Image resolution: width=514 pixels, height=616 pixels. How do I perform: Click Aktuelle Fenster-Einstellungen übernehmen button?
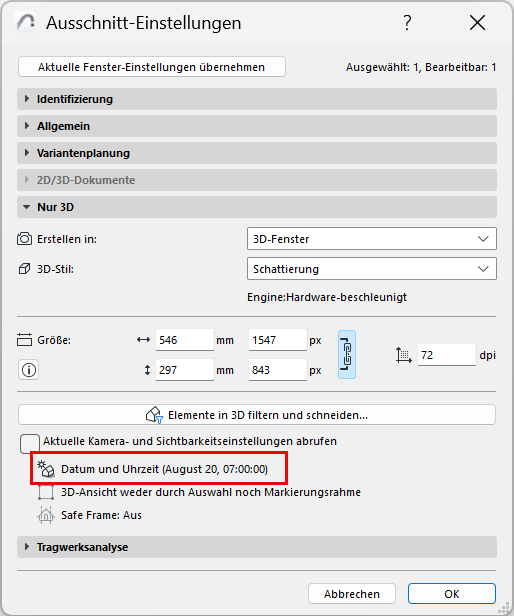point(152,67)
